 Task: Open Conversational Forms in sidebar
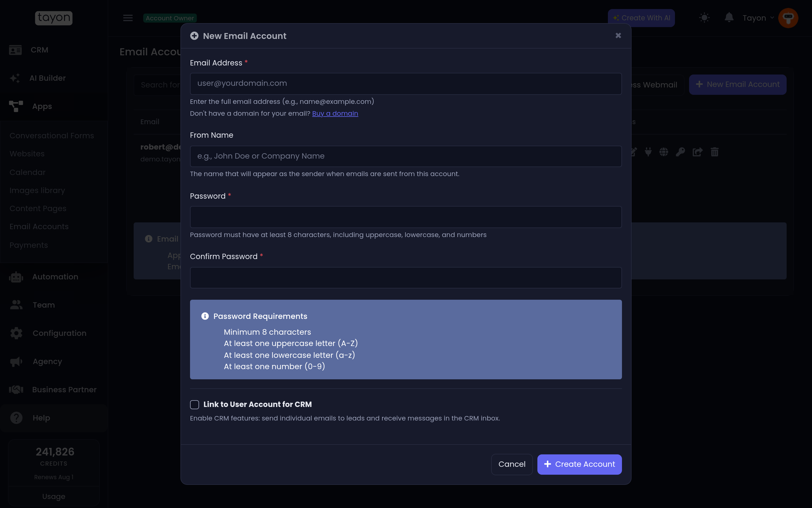pyautogui.click(x=52, y=135)
